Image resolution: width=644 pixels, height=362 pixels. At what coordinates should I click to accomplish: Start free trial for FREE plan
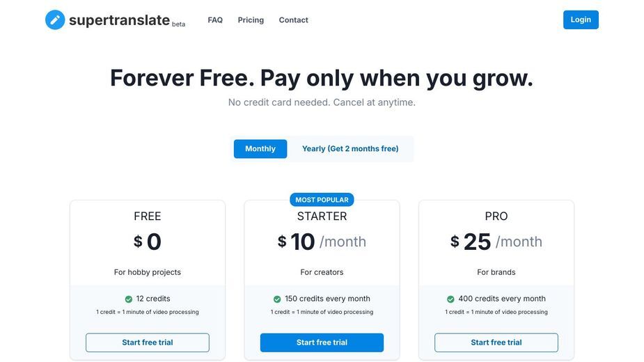148,343
